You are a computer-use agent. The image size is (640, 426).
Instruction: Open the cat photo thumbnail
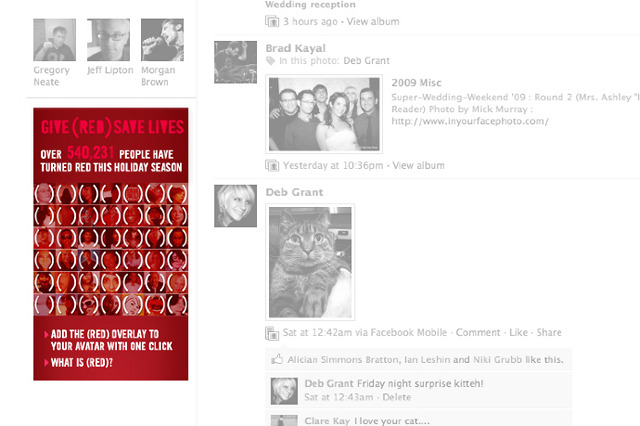coord(310,262)
